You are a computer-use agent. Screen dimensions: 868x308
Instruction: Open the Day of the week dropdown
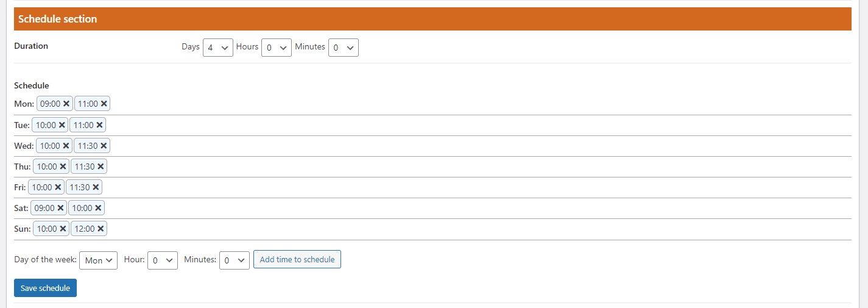98,260
